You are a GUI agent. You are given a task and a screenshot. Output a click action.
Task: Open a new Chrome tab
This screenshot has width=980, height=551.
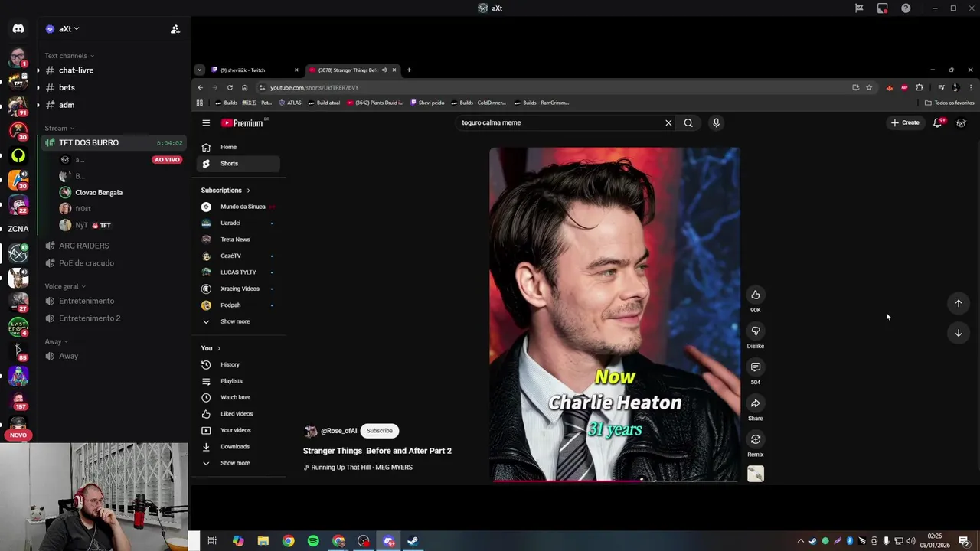point(409,70)
